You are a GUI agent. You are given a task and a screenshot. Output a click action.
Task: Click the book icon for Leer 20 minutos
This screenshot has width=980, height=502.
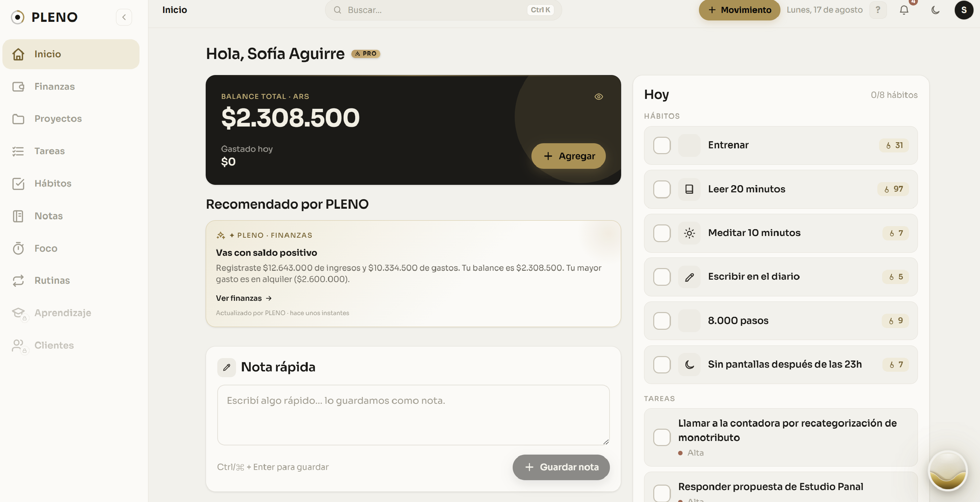[689, 189]
